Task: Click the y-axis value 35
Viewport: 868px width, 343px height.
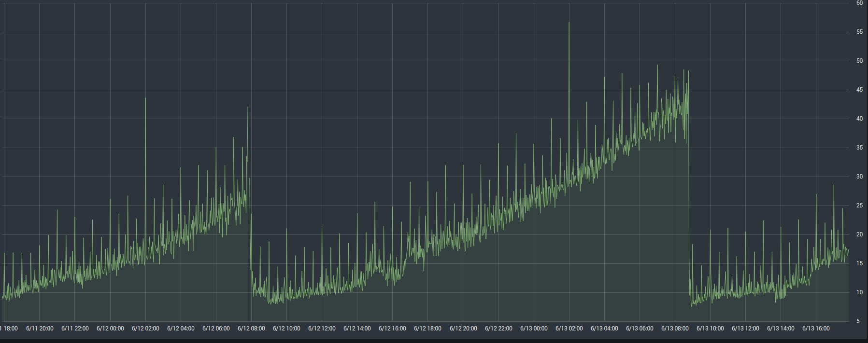Action: pyautogui.click(x=859, y=148)
